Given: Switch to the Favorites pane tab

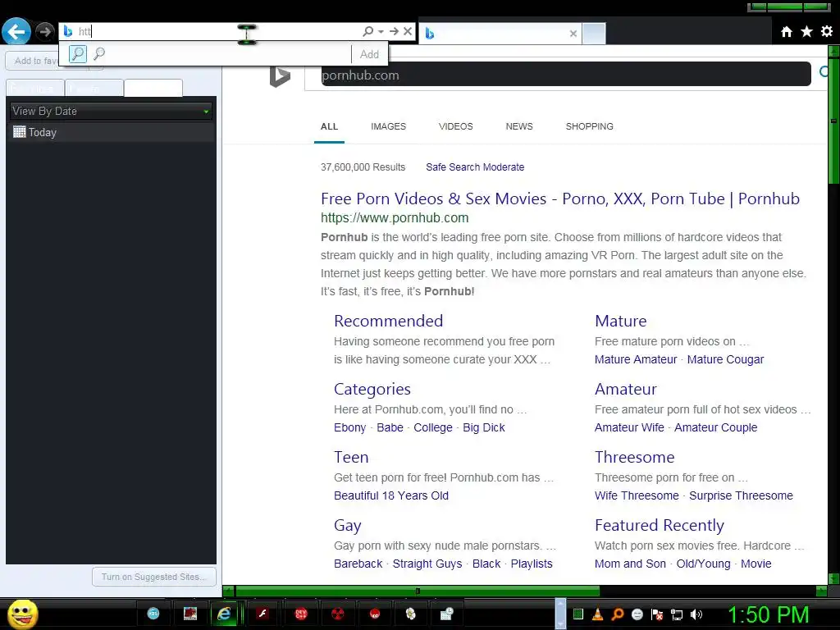Looking at the screenshot, I should click(x=34, y=88).
